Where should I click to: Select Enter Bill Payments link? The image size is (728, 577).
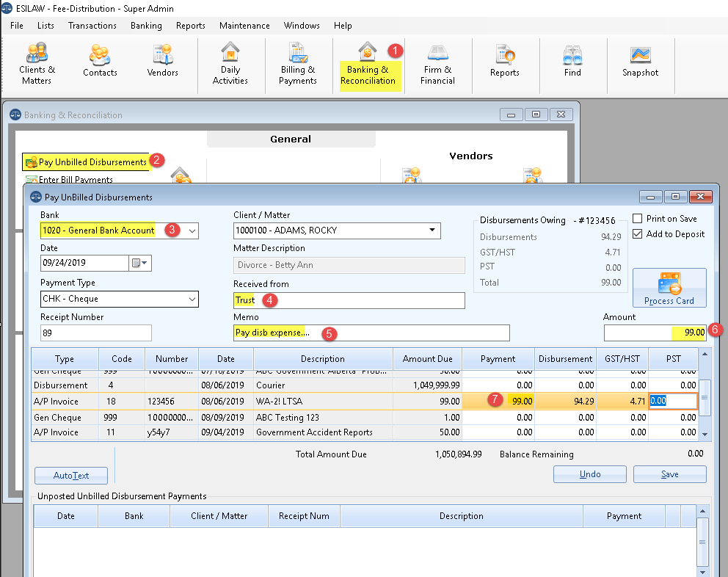[x=76, y=179]
